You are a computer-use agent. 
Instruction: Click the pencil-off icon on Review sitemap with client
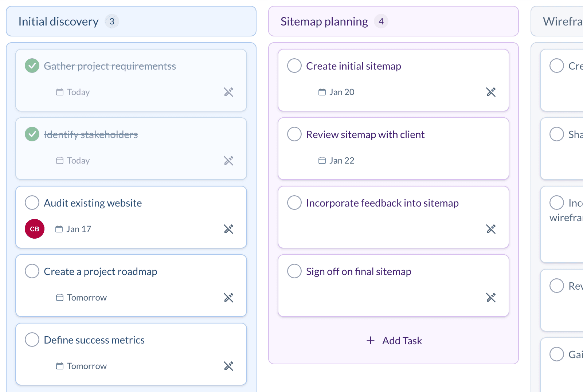(491, 160)
